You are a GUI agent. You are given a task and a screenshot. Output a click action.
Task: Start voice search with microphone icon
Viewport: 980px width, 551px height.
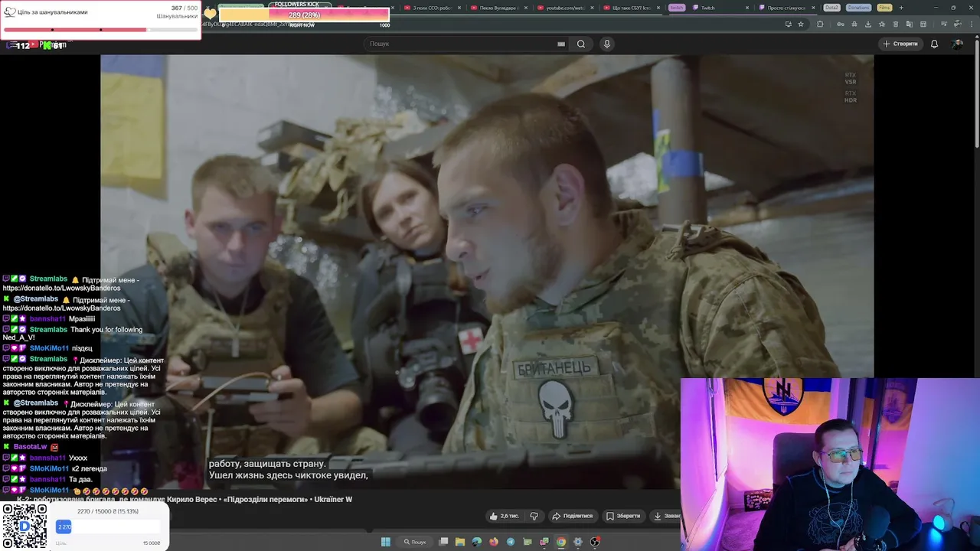point(607,44)
